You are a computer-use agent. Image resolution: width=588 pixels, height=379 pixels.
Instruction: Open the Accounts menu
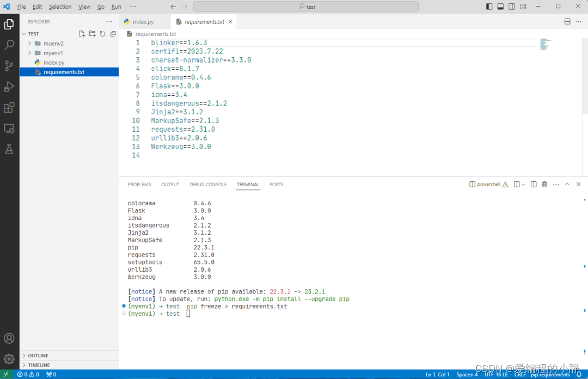[x=9, y=339]
